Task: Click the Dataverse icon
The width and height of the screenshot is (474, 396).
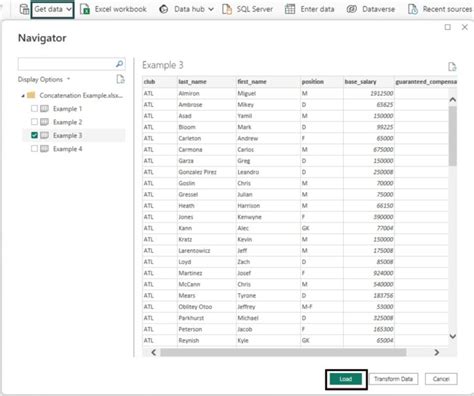Action: (352, 9)
